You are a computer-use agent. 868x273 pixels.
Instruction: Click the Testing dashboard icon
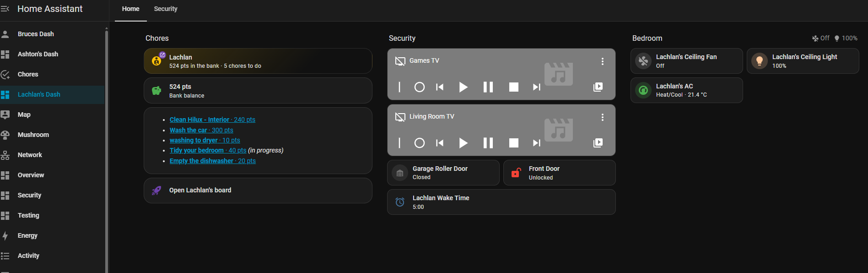tap(5, 215)
